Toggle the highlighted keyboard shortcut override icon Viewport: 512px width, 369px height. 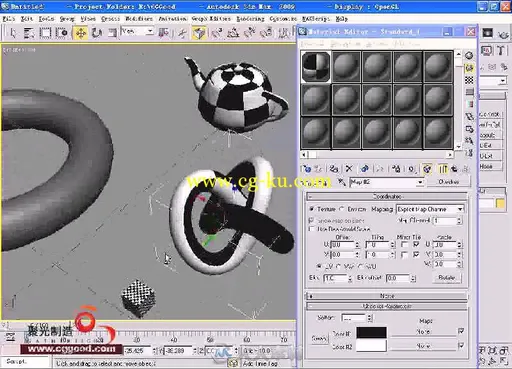tap(199, 33)
